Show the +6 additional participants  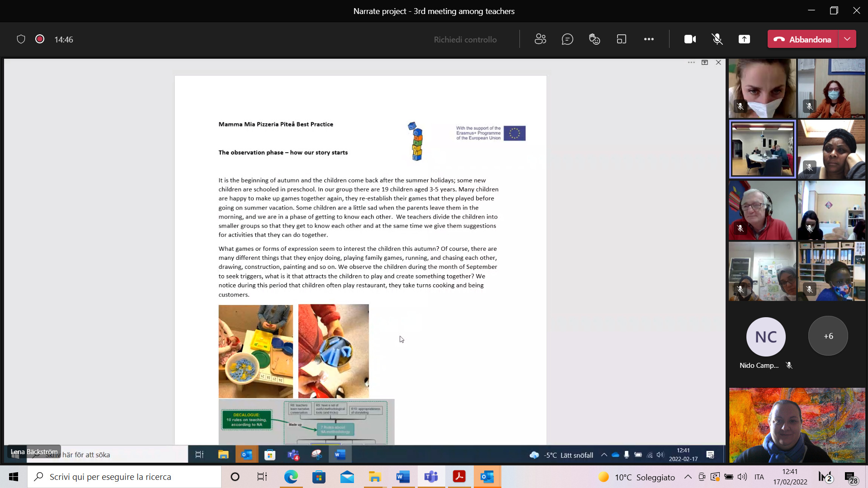click(x=828, y=336)
